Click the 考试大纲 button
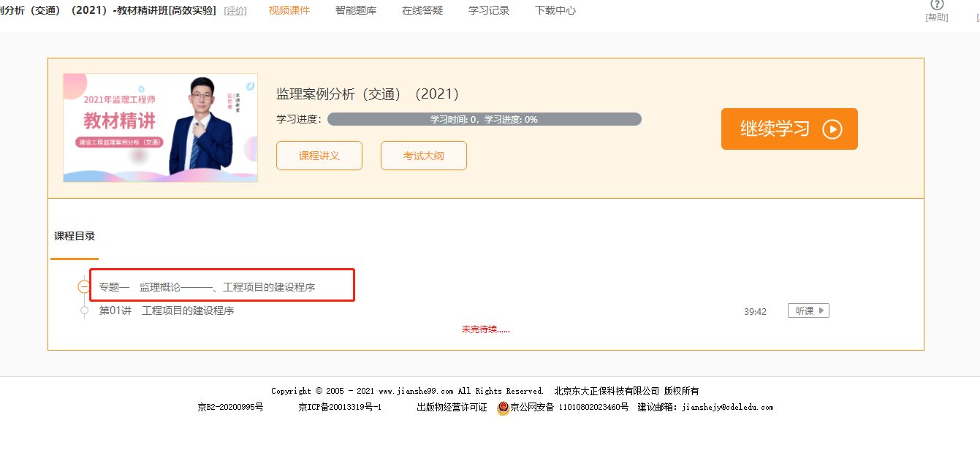This screenshot has height=450, width=980. coord(423,156)
